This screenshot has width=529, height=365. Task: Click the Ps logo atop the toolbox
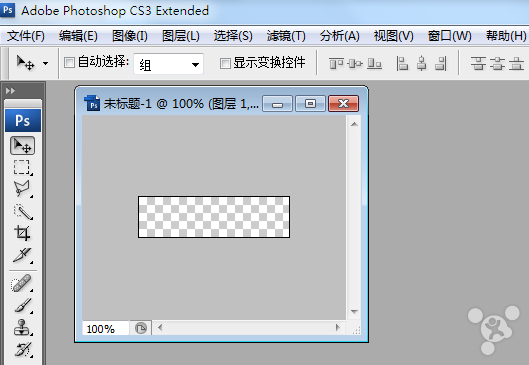(x=23, y=120)
